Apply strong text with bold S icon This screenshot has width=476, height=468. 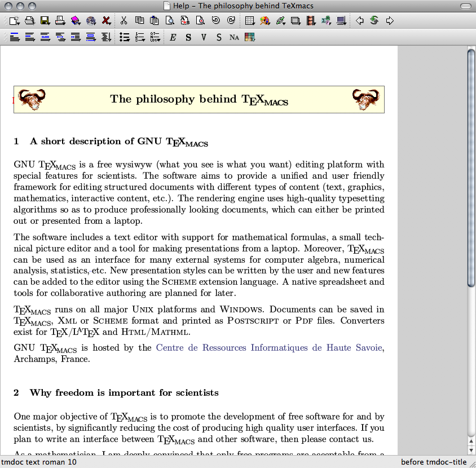click(188, 37)
